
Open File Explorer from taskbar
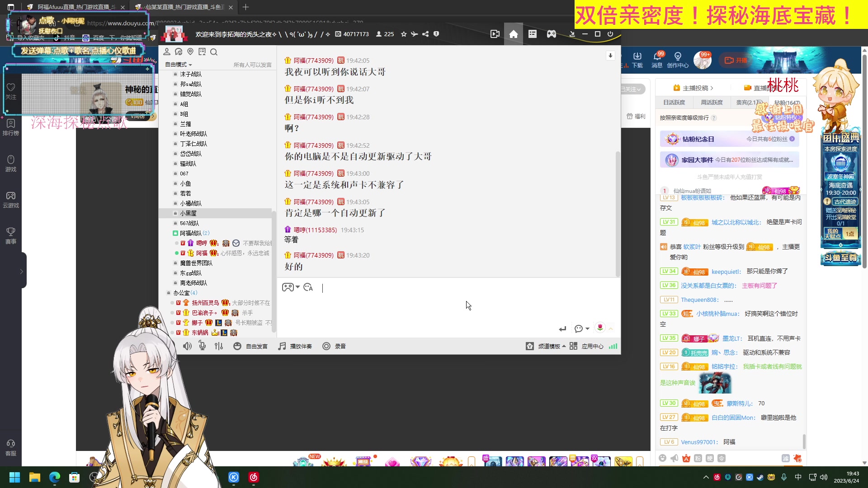click(x=34, y=477)
